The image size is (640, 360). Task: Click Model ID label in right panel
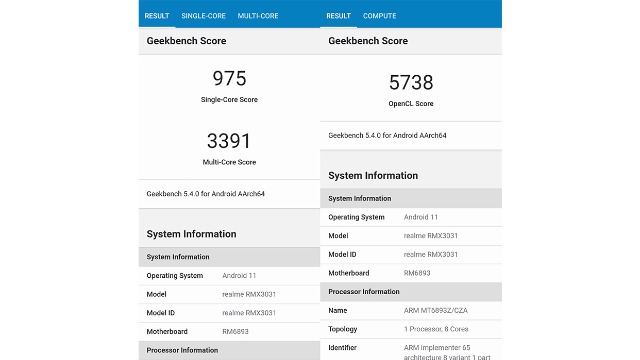coord(342,255)
